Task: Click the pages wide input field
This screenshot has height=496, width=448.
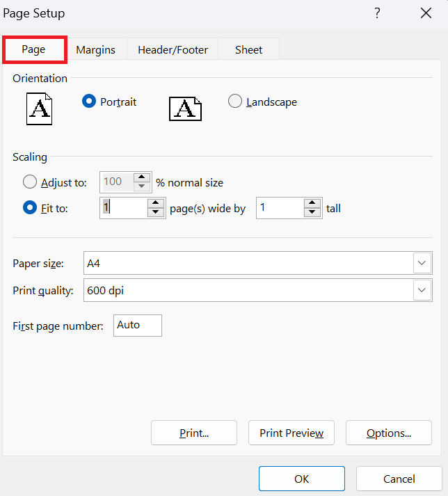Action: pos(124,208)
